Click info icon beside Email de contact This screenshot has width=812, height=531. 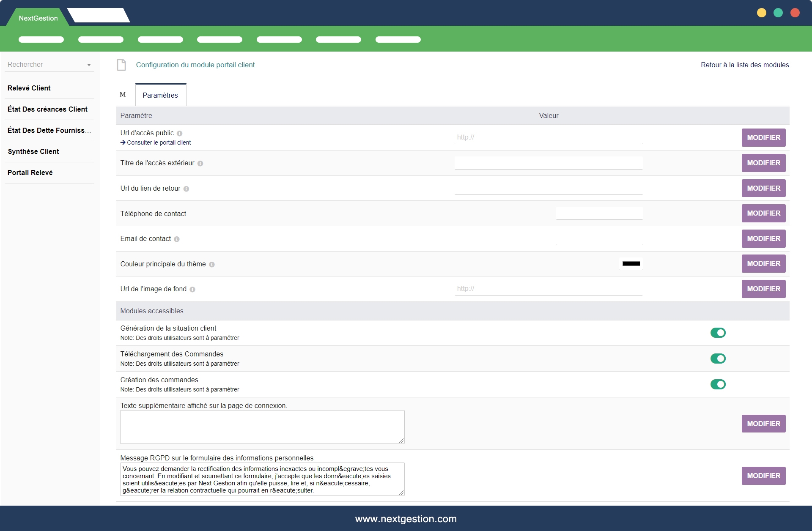(177, 239)
